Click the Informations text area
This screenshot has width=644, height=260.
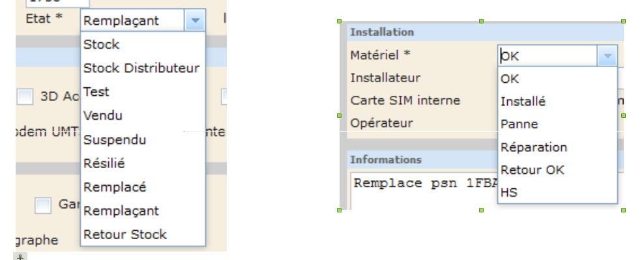[x=424, y=191]
